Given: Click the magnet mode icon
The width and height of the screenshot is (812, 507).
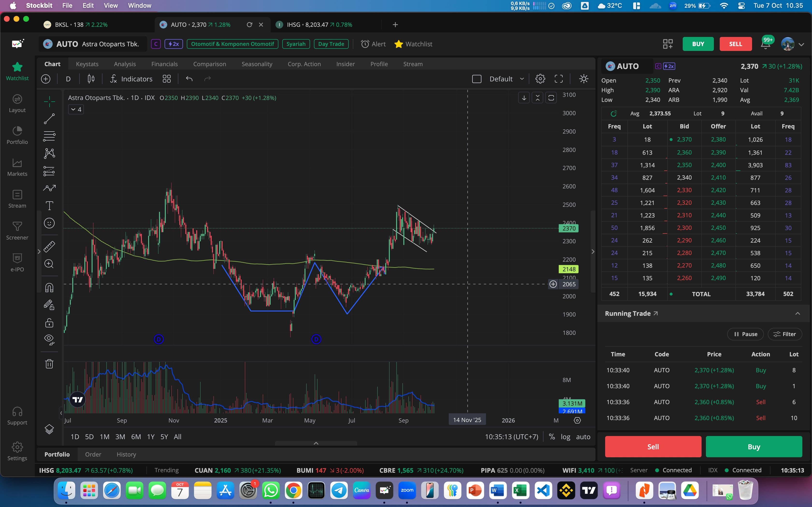Looking at the screenshot, I should pos(49,288).
